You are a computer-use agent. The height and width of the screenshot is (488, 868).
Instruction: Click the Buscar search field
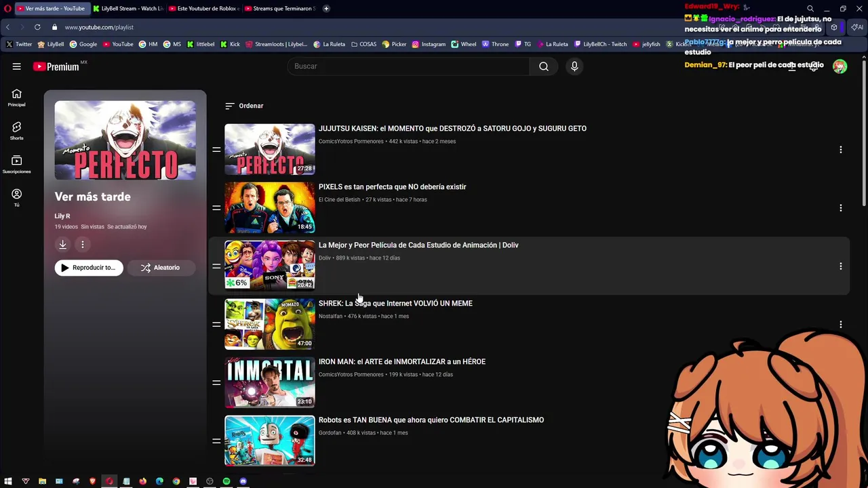pyautogui.click(x=409, y=66)
